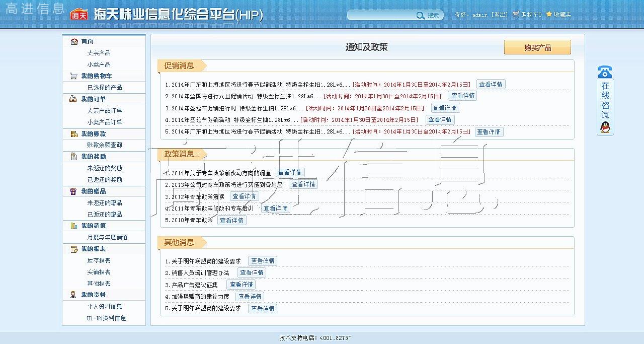Click the 我的资料 person icon

73,295
